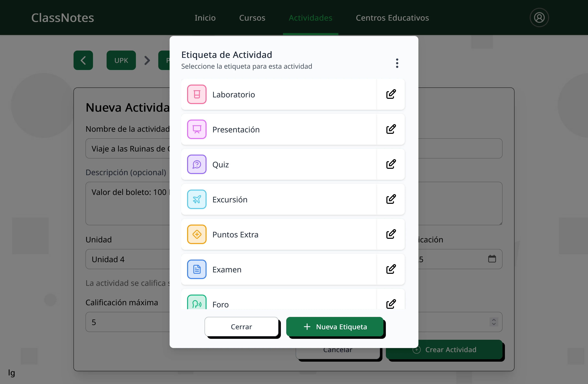Open the three-dot options menu
This screenshot has width=588, height=384.
[397, 63]
